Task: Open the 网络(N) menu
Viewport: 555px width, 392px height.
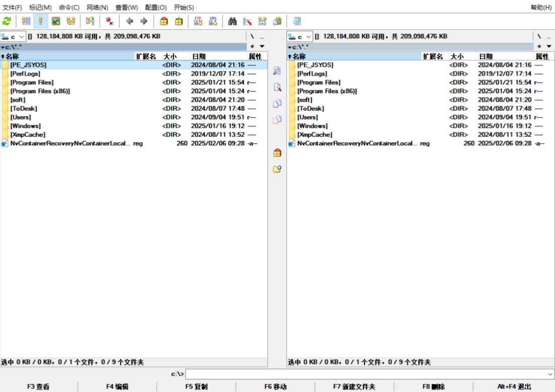Action: pos(97,8)
